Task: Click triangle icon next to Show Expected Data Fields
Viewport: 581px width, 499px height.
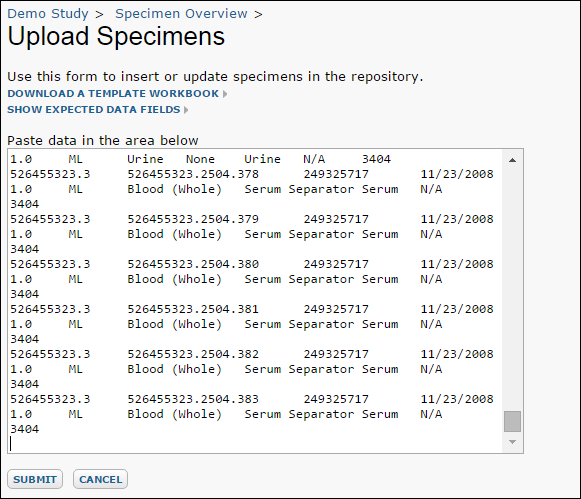Action: 186,110
